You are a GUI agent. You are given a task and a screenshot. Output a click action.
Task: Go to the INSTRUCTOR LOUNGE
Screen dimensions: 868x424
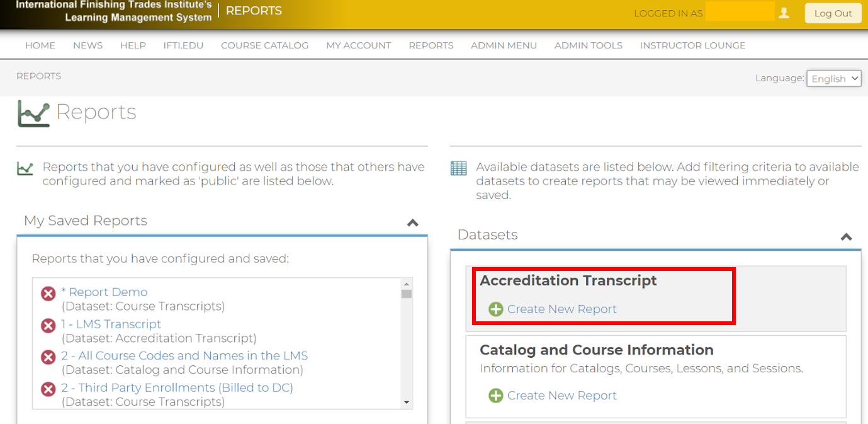(x=693, y=45)
